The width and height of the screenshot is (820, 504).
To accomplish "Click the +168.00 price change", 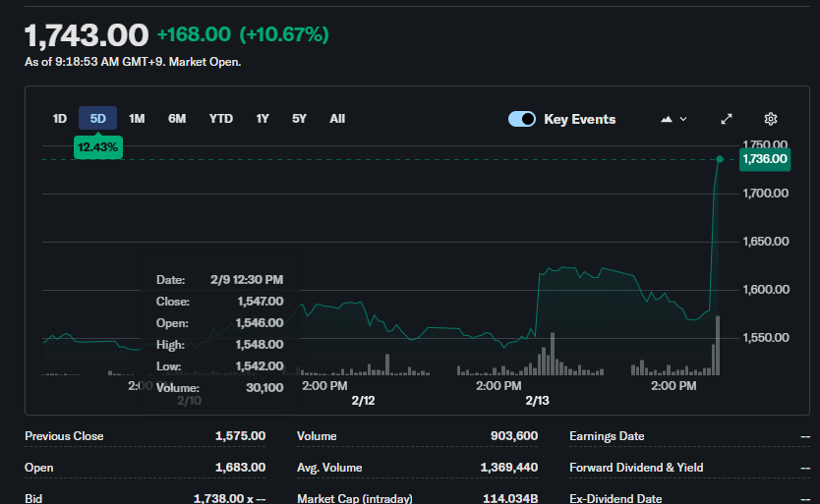I will (x=194, y=34).
